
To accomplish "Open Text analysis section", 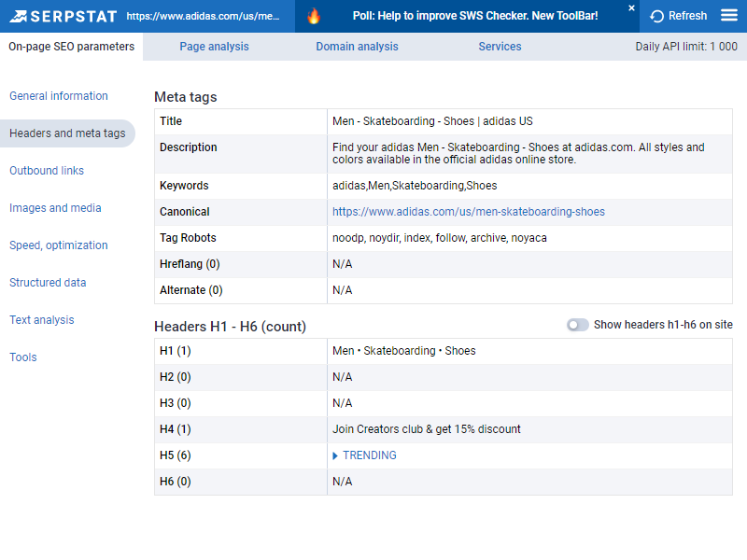I will click(42, 320).
